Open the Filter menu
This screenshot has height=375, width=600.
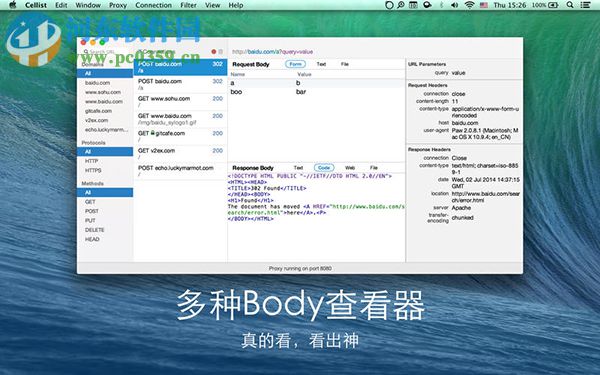point(188,5)
